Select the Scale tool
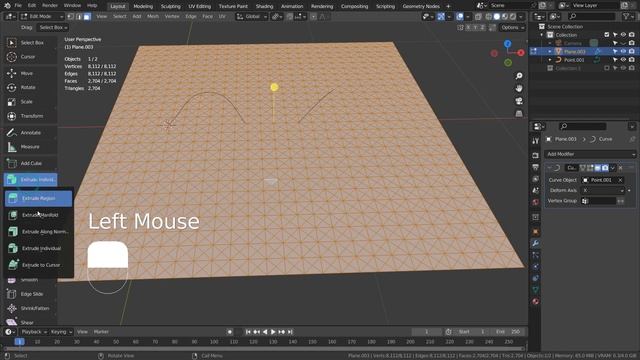The image size is (640, 360). [31, 102]
